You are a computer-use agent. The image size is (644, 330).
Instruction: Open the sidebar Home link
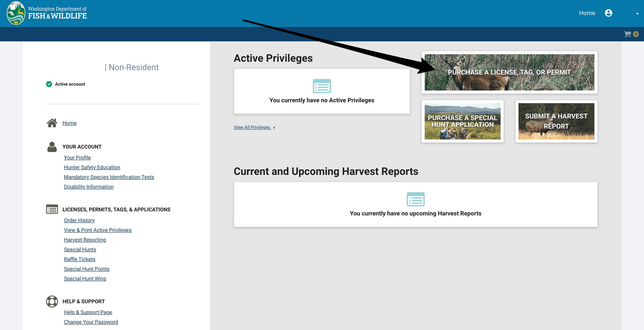(69, 123)
